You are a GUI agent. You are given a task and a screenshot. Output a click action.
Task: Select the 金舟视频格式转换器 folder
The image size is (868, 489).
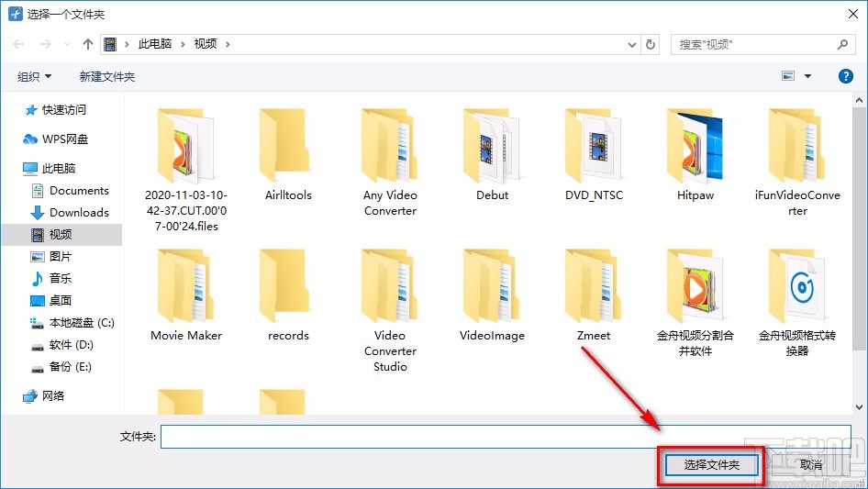[797, 303]
